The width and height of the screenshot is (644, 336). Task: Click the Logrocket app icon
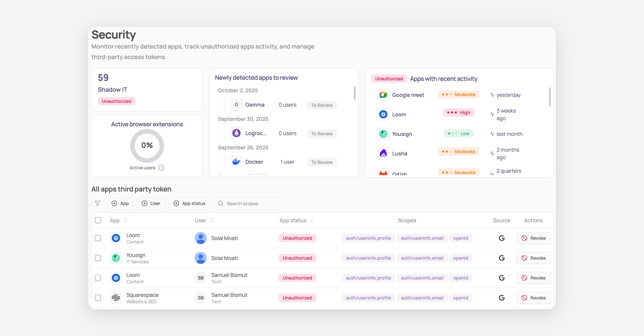click(x=236, y=133)
